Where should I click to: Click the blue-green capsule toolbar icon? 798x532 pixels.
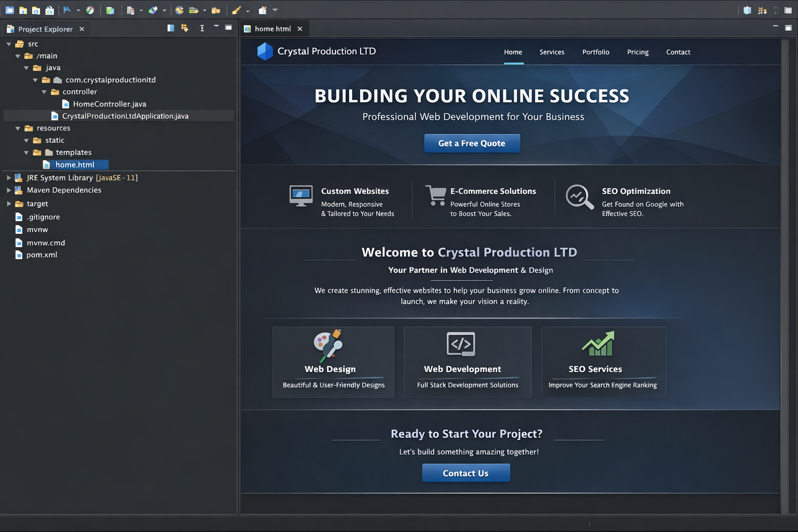[153, 10]
